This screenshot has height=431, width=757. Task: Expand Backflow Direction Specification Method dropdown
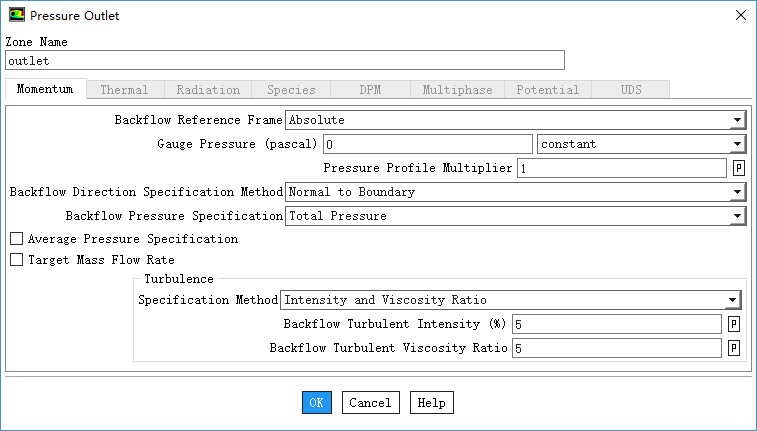pyautogui.click(x=515, y=192)
